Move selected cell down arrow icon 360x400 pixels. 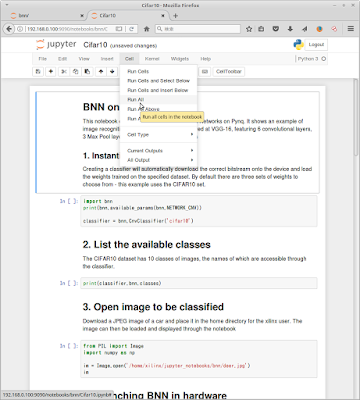point(112,72)
